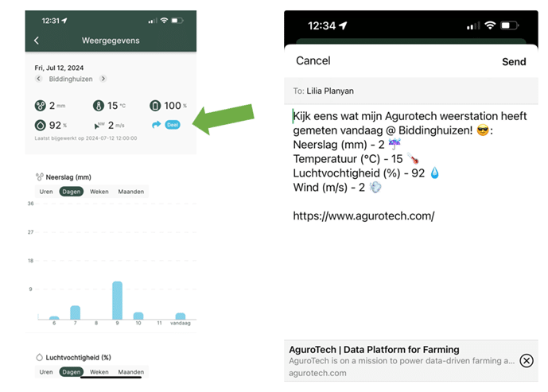Tap the tallest rainfall bar for day 9
This screenshot has width=548, height=392.
[x=117, y=300]
